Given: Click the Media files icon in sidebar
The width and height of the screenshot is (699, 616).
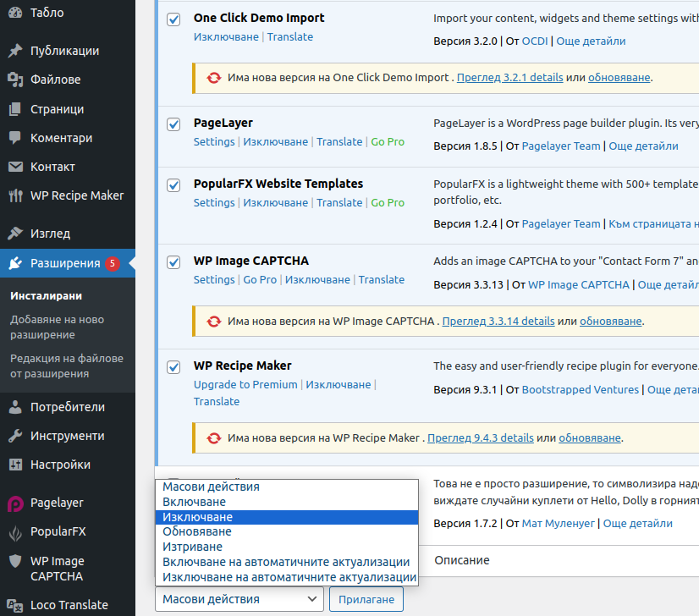Looking at the screenshot, I should (x=15, y=80).
